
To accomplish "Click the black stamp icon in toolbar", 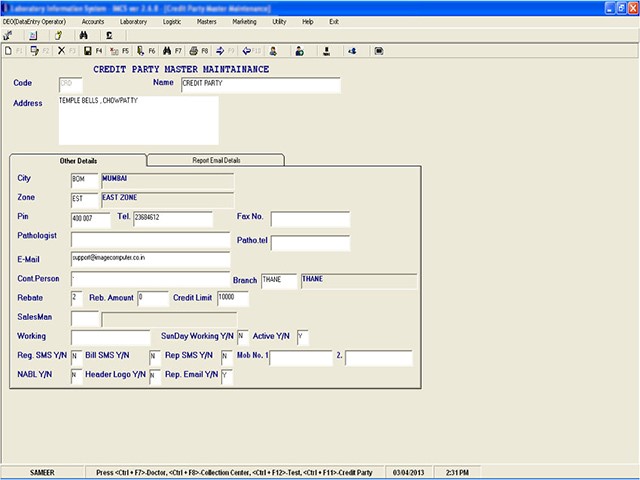I will click(326, 51).
